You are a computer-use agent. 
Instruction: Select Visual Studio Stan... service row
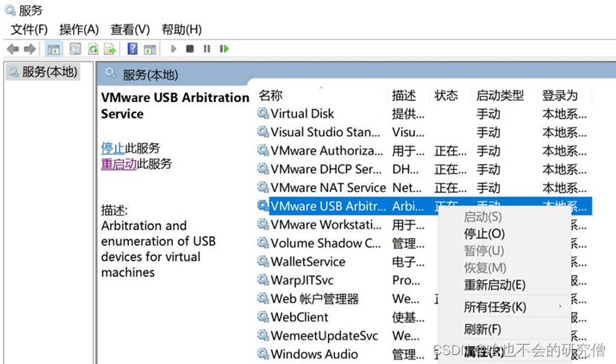(x=424, y=132)
